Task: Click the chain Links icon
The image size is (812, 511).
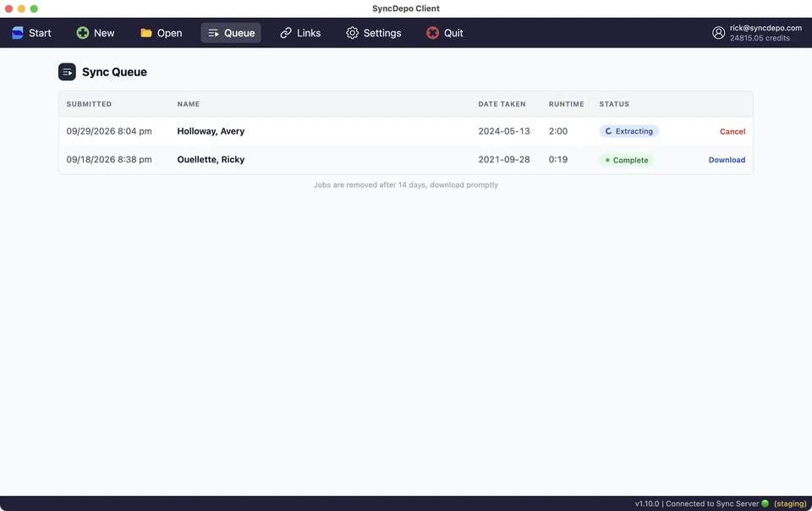Action: tap(286, 33)
